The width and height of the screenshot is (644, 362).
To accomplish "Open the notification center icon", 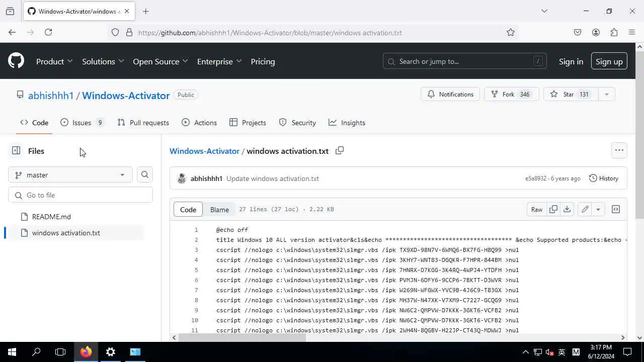I will point(627,352).
